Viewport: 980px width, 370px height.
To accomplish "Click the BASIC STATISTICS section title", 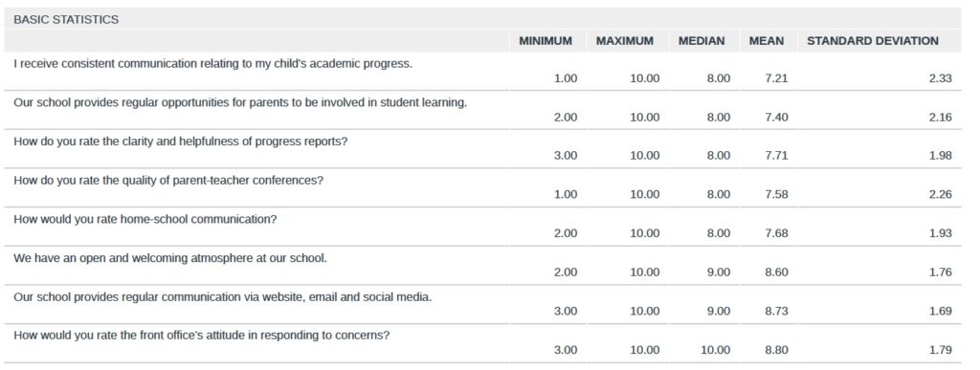I will pyautogui.click(x=66, y=19).
